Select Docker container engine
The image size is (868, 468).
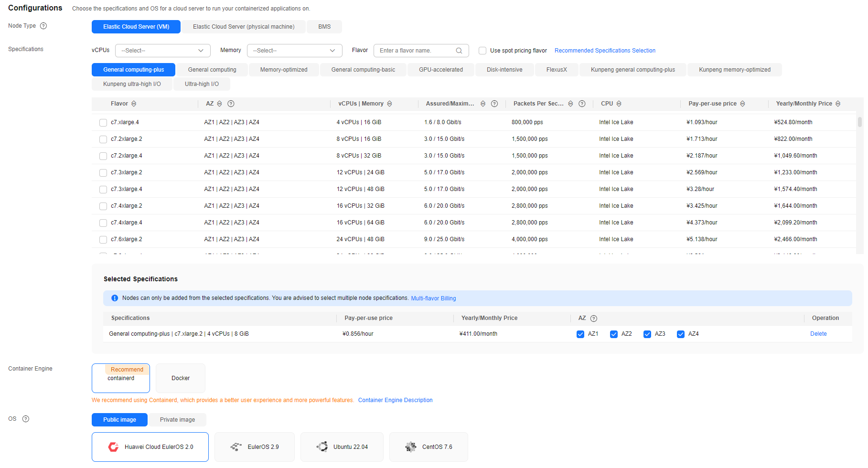point(181,378)
